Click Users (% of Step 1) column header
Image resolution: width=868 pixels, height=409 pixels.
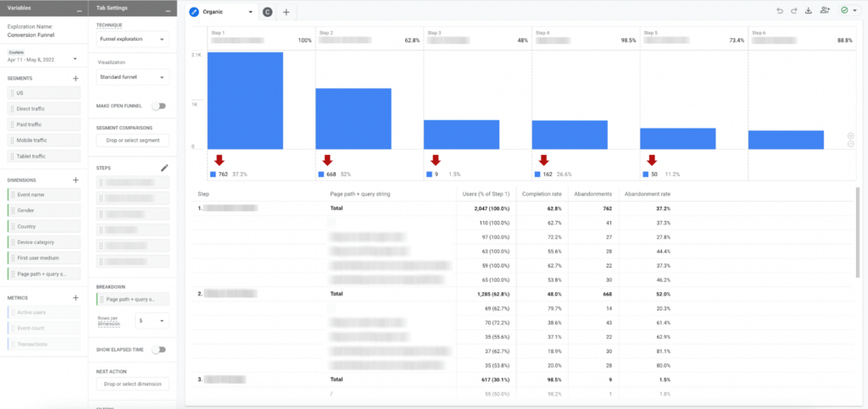[486, 194]
